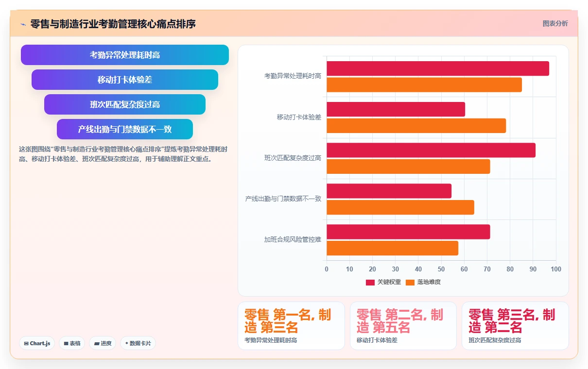This screenshot has height=369, width=588.
Task: Click the orange 落地难度 bar for 班次匹配复杂度过高
Action: (408, 167)
